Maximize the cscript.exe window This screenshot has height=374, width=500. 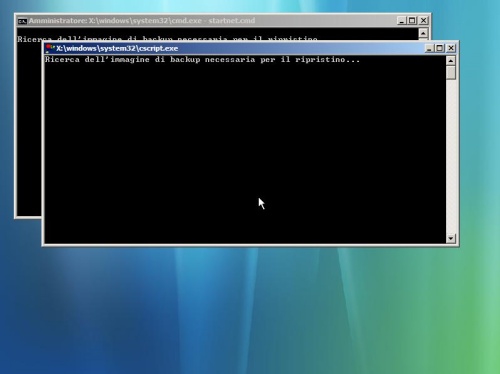click(x=440, y=48)
